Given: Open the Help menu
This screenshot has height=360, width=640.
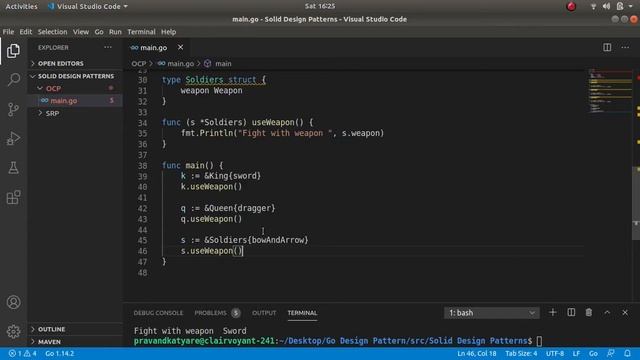Looking at the screenshot, I should click(168, 32).
